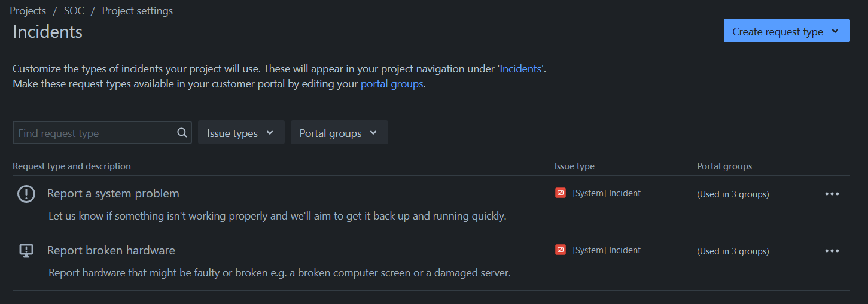Click the exclamation icon beside Report a system problem
868x304 pixels.
[26, 194]
